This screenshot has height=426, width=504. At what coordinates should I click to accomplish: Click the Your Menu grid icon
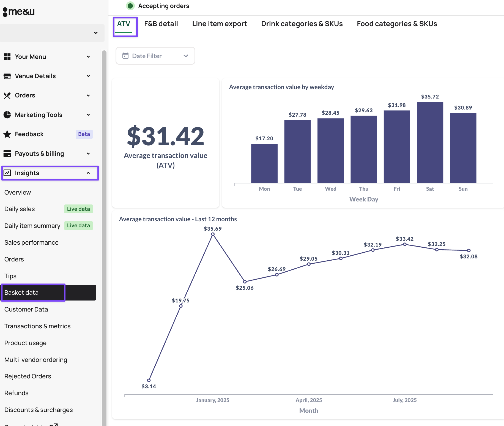click(x=7, y=57)
